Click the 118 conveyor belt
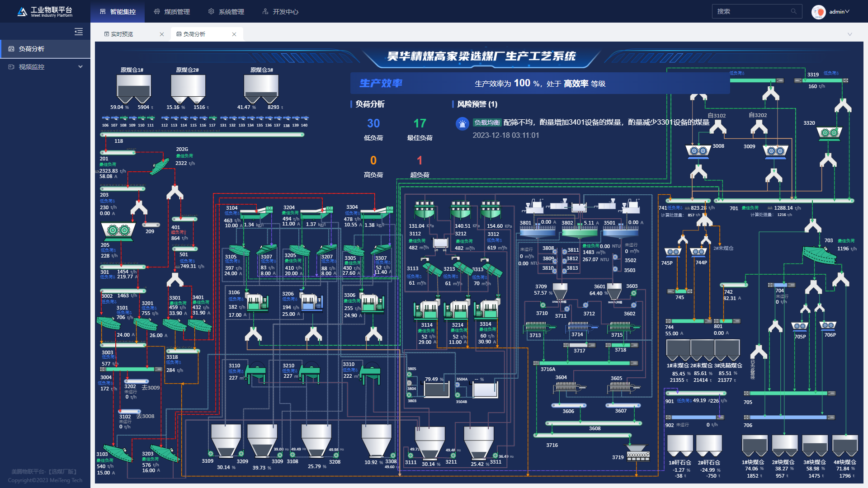Image resolution: width=868 pixels, height=488 pixels. (202, 135)
